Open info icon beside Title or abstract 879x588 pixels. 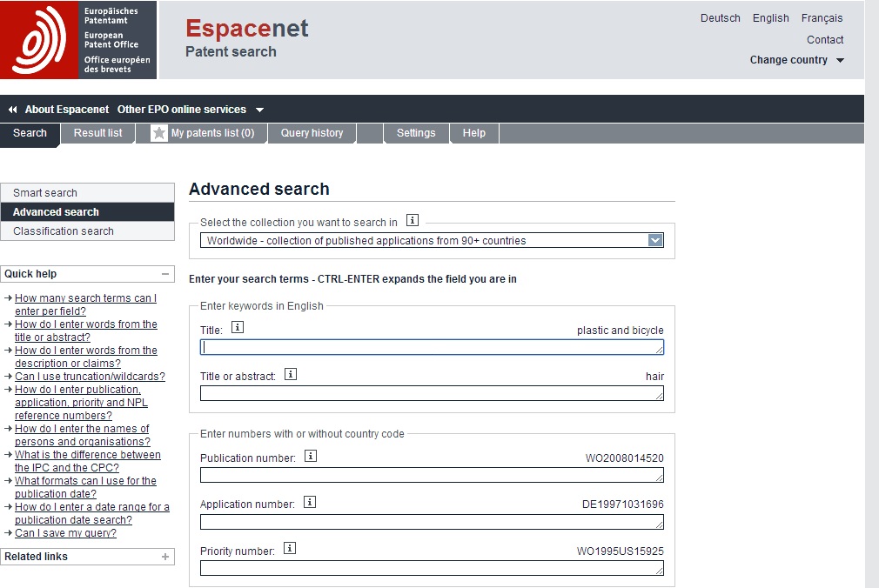(291, 374)
